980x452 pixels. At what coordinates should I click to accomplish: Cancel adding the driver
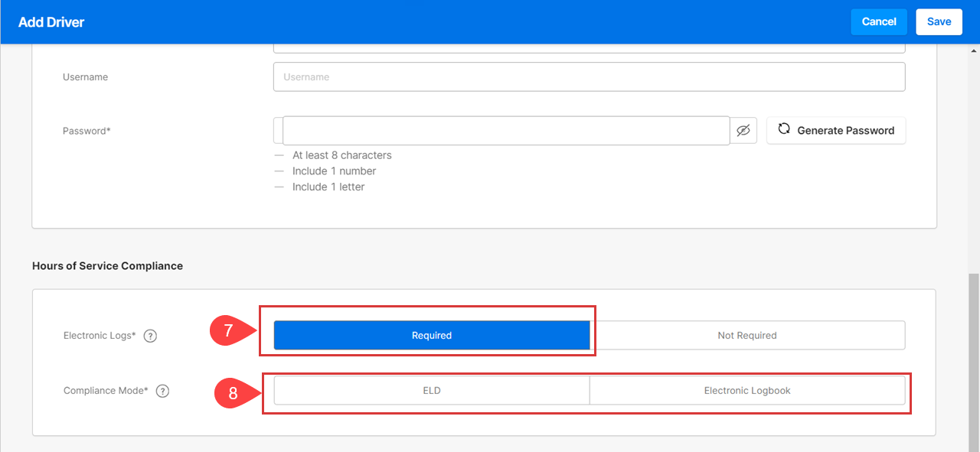point(879,21)
